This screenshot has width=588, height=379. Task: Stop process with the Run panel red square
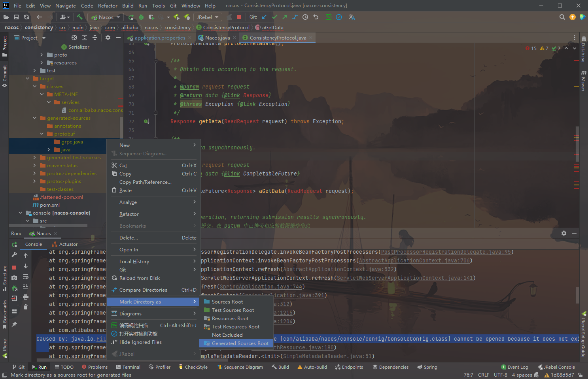click(x=14, y=268)
